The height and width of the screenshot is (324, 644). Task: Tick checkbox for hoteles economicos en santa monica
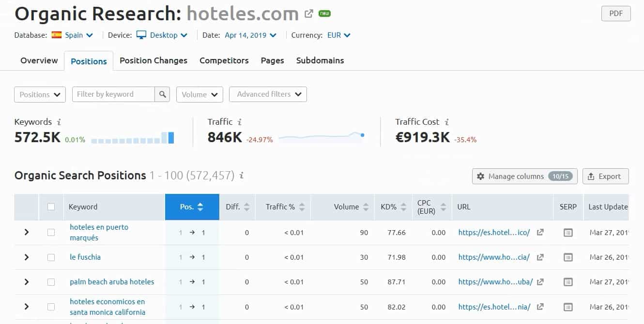pyautogui.click(x=51, y=307)
